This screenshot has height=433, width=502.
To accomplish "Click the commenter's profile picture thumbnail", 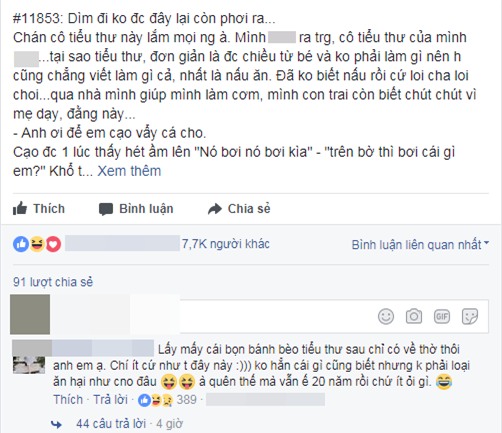I will pos(29,365).
